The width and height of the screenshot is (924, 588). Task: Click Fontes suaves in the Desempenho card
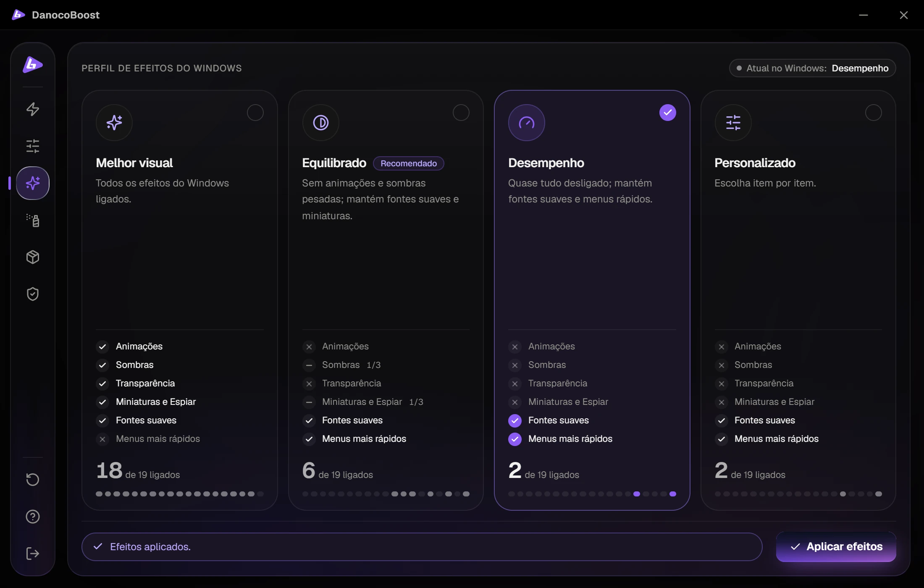tap(549, 420)
